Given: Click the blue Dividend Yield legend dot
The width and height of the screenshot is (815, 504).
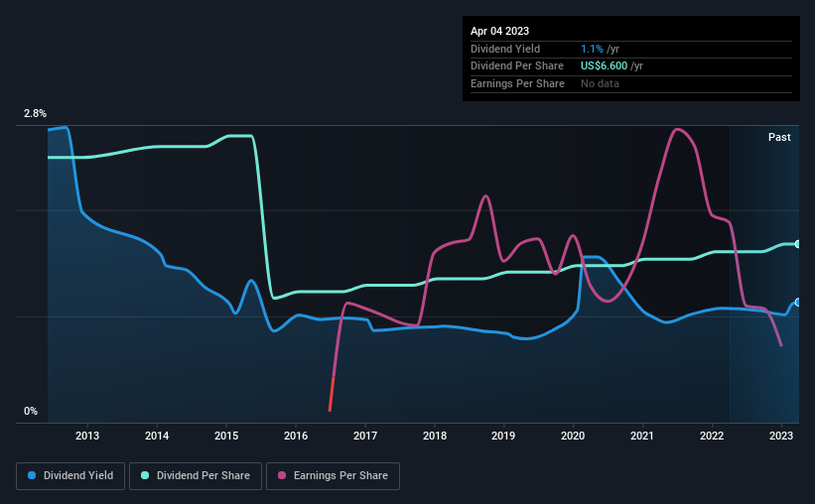Looking at the screenshot, I should tap(32, 475).
